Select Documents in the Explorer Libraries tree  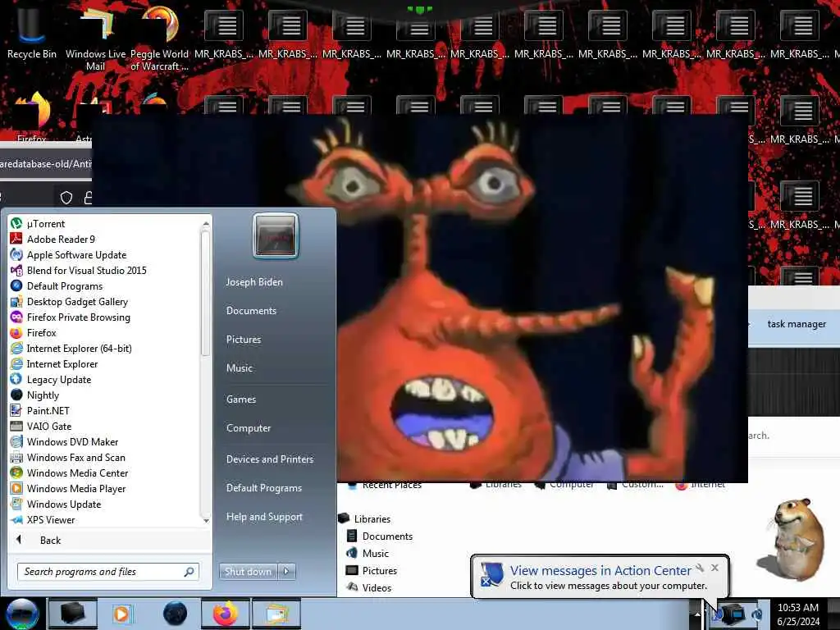point(381,536)
